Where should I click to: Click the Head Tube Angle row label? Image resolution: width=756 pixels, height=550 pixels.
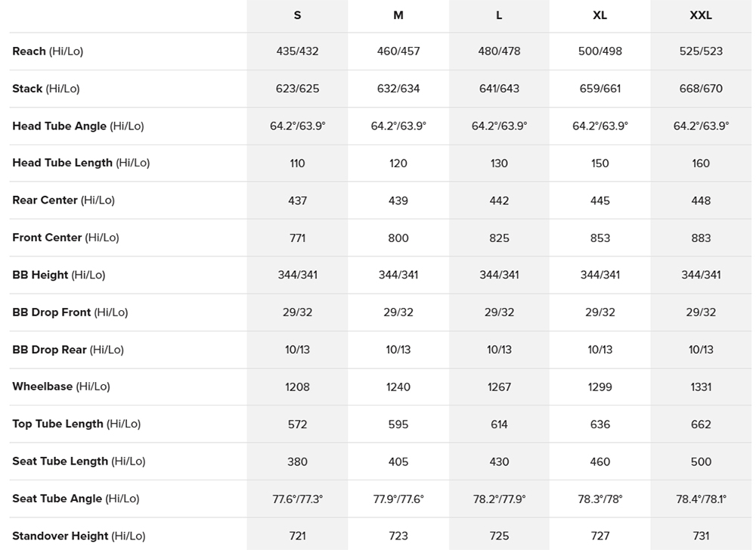pos(78,126)
